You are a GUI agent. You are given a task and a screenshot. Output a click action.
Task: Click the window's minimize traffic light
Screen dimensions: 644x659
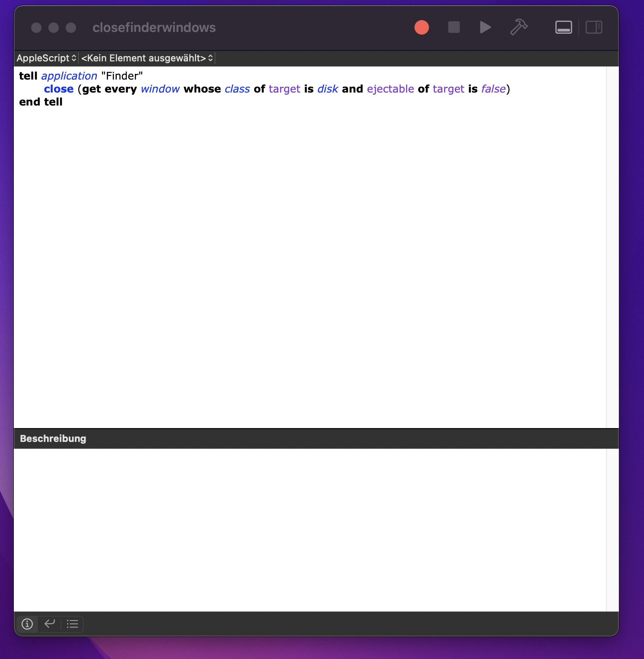point(54,28)
